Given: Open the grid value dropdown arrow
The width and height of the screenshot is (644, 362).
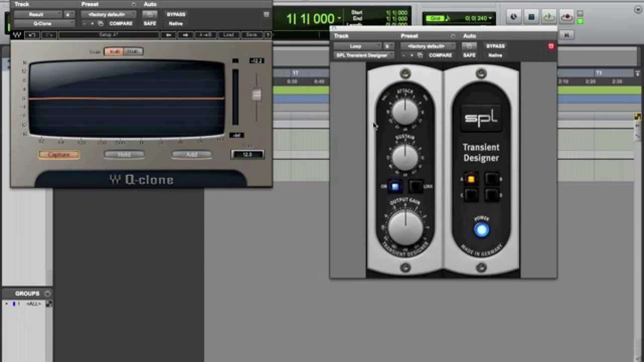Looking at the screenshot, I should (491, 19).
